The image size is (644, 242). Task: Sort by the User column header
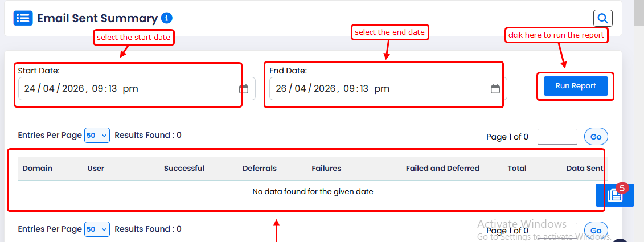(x=96, y=168)
